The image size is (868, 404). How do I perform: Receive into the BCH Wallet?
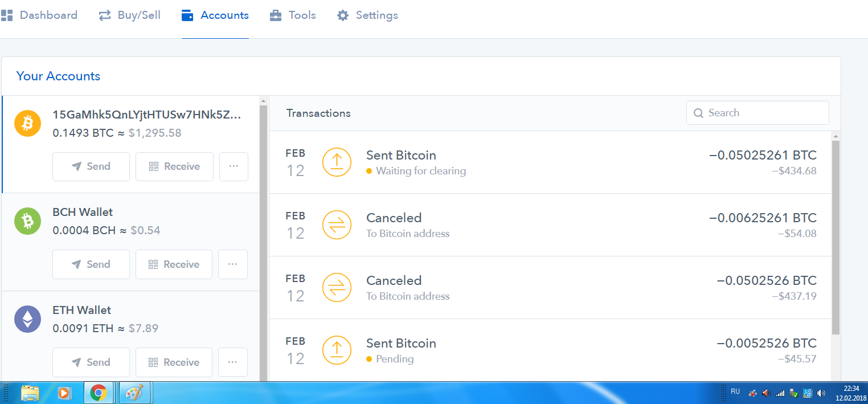(x=174, y=264)
